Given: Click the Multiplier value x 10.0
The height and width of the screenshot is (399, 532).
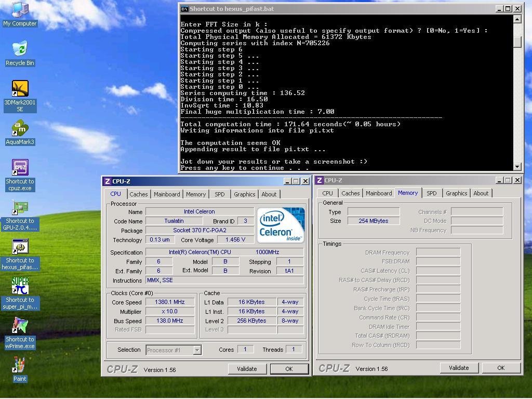Looking at the screenshot, I should pos(170,312).
